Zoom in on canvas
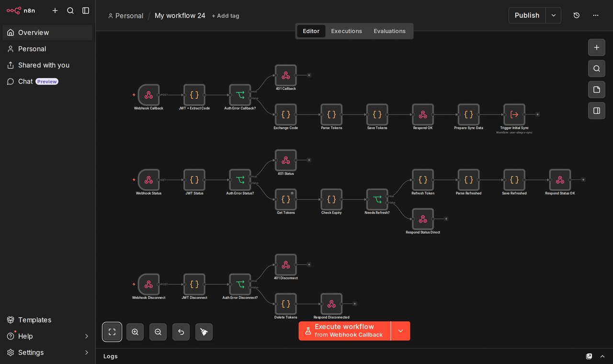The width and height of the screenshot is (613, 364). point(135,332)
